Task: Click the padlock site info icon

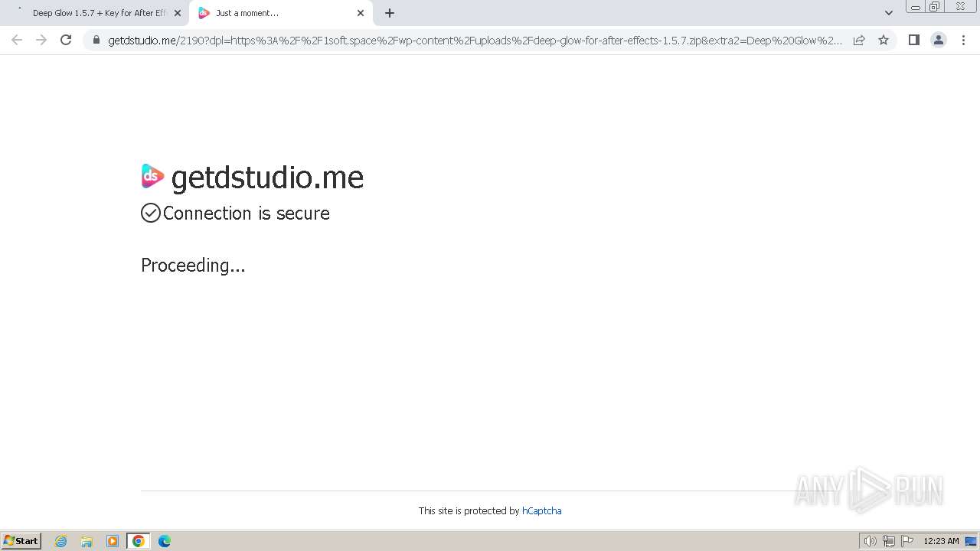Action: point(96,40)
